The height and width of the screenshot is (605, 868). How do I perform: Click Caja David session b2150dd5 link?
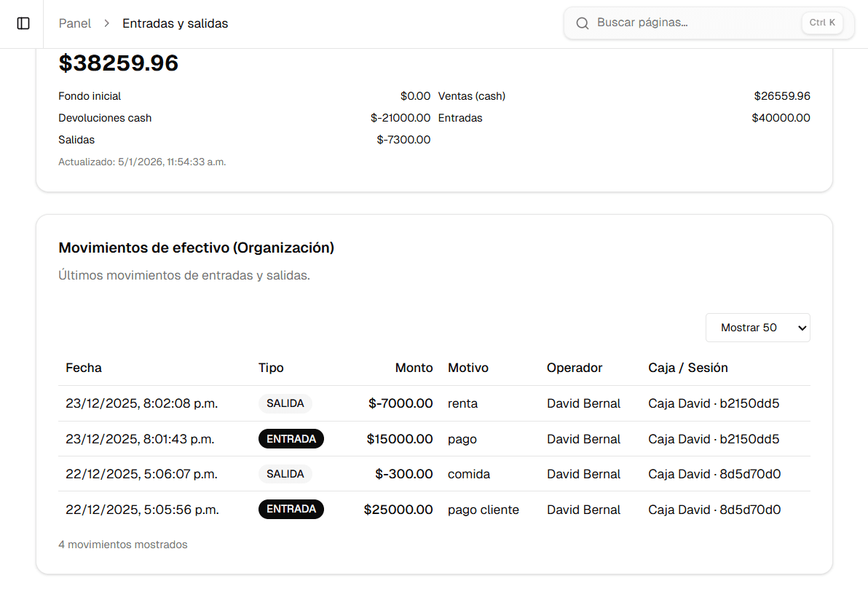(713, 403)
